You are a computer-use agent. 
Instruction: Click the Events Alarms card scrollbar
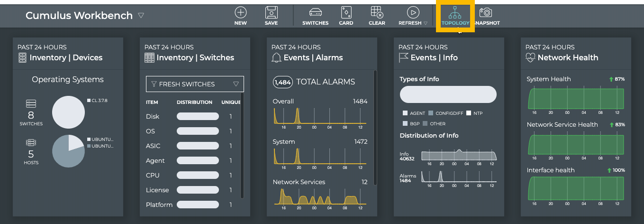click(375, 127)
